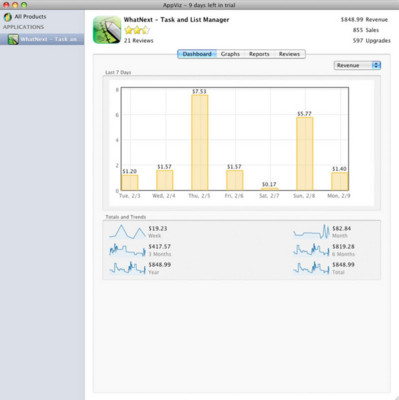
Task: Click the $417.57 value
Action: pyautogui.click(x=160, y=247)
